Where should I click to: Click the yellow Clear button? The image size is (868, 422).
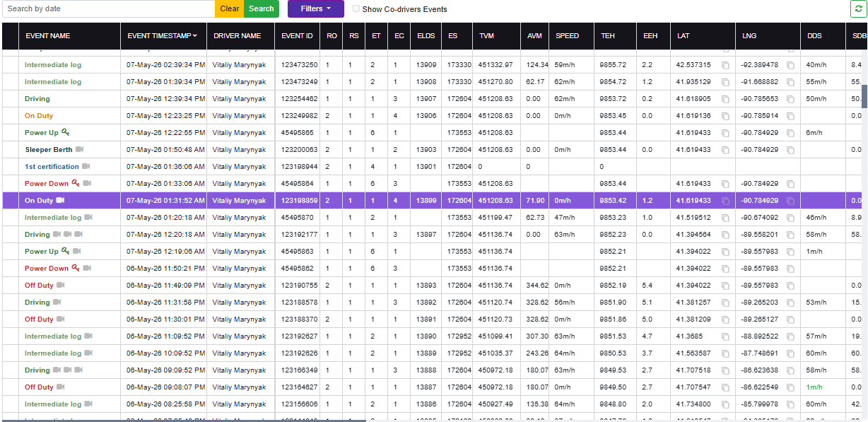pos(230,8)
